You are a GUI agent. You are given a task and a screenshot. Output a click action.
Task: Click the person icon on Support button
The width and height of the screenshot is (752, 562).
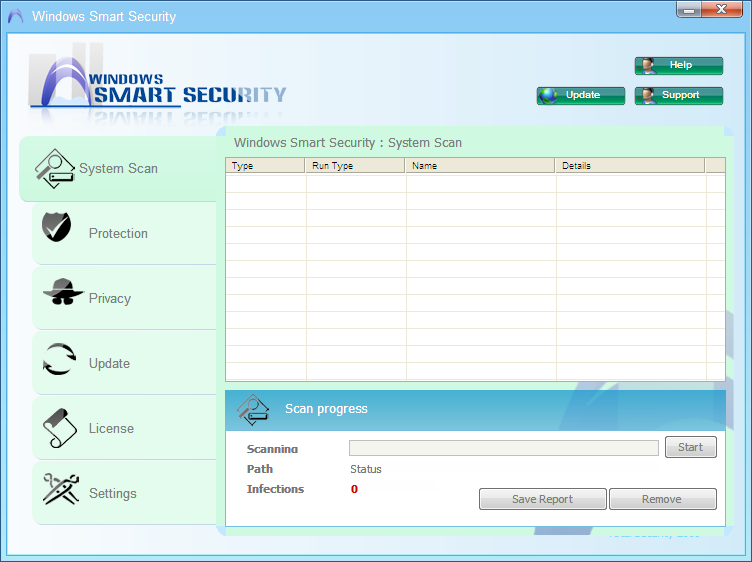(648, 96)
